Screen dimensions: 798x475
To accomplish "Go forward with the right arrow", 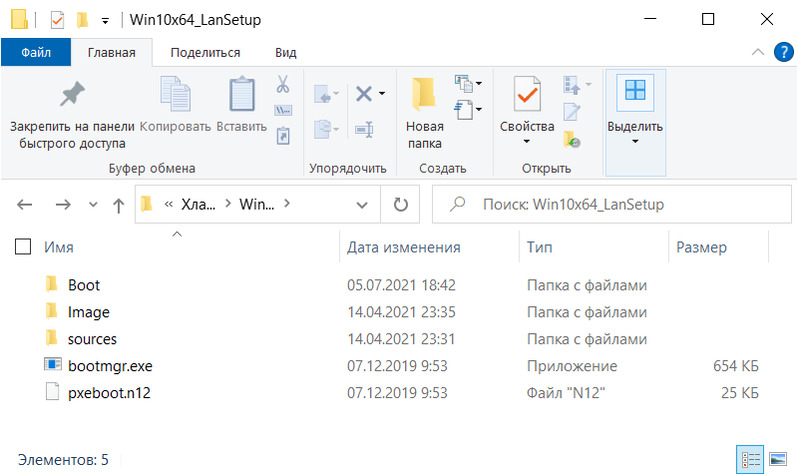I will [63, 205].
